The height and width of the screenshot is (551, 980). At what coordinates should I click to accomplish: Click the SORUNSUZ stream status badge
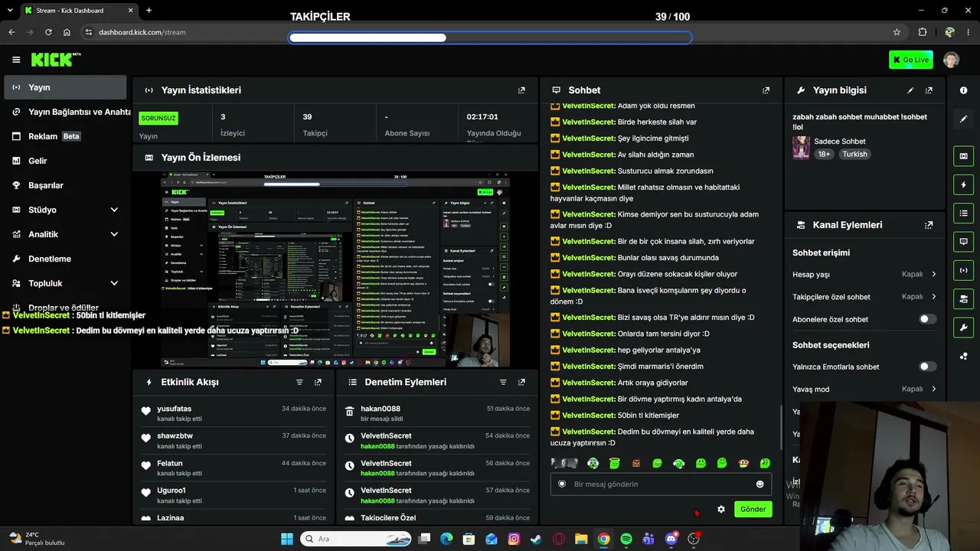click(158, 118)
